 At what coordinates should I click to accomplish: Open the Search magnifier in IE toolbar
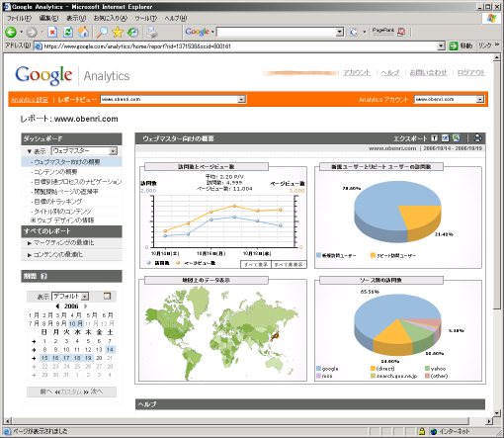(102, 32)
